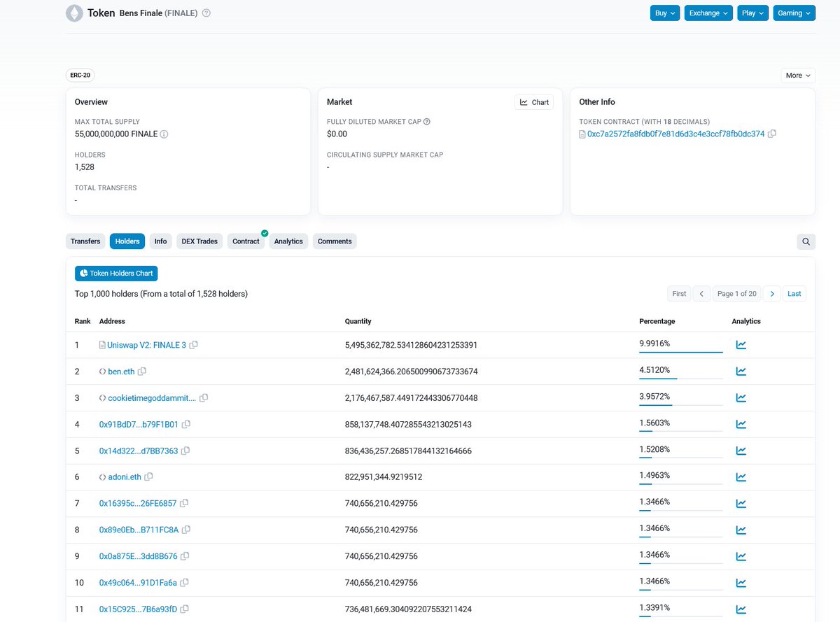The image size is (840, 622).
Task: Open the More dropdown menu
Action: coord(798,75)
